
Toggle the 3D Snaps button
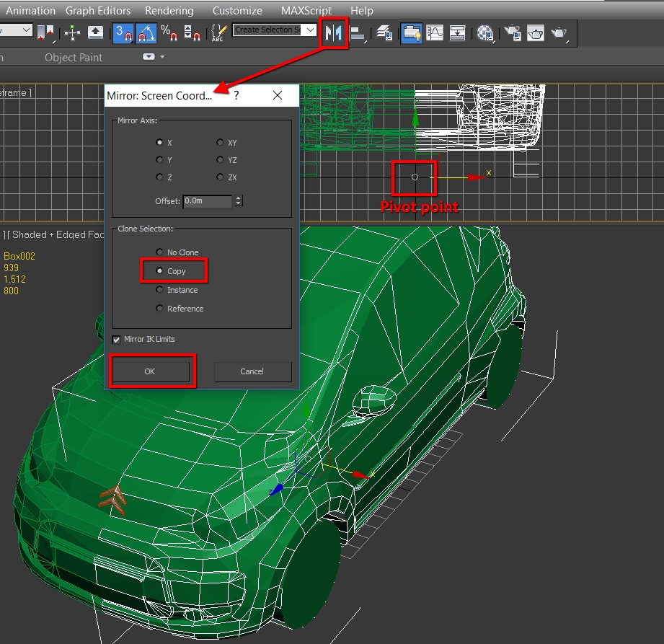(123, 33)
